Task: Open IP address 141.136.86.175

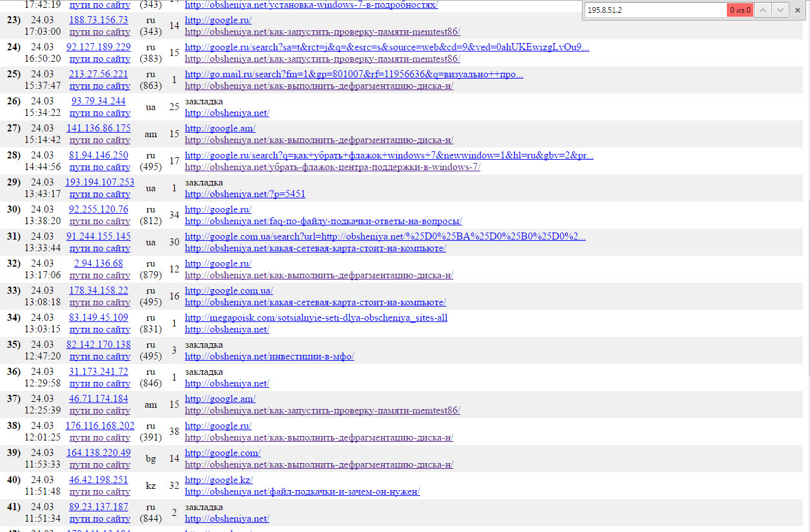Action: pyautogui.click(x=99, y=128)
